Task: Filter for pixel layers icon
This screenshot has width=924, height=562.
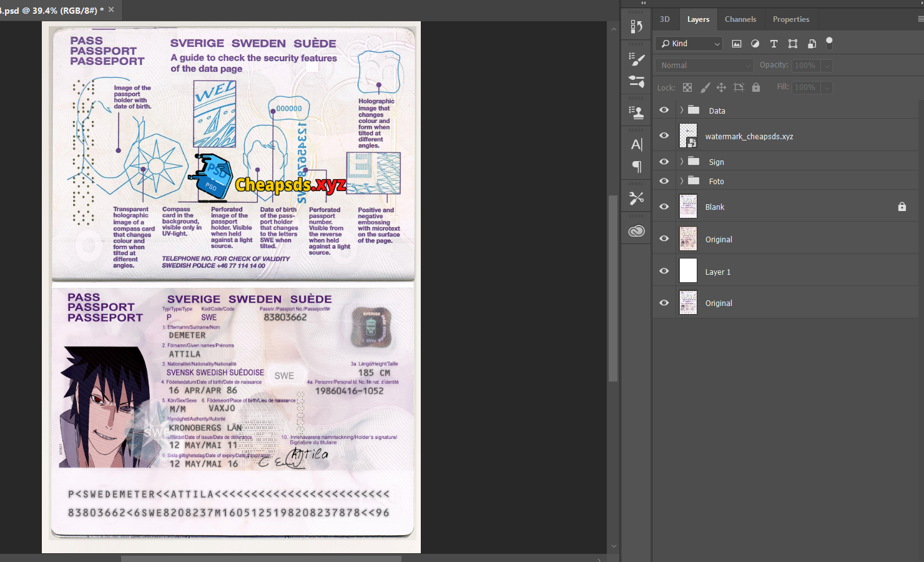Action: tap(737, 44)
